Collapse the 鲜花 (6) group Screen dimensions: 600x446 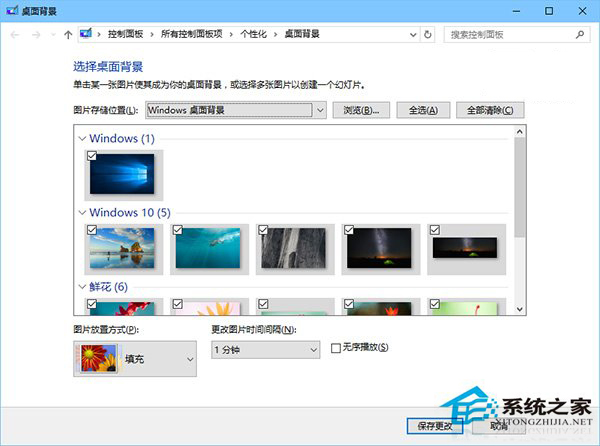[82, 286]
